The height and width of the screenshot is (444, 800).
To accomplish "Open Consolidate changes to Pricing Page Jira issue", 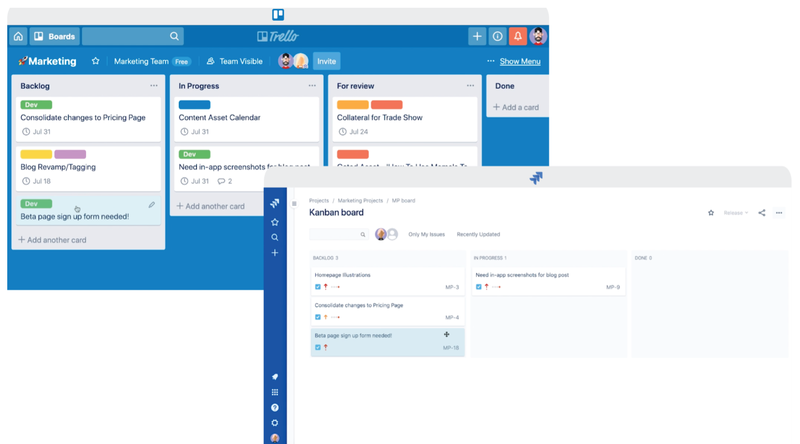I will [x=388, y=311].
